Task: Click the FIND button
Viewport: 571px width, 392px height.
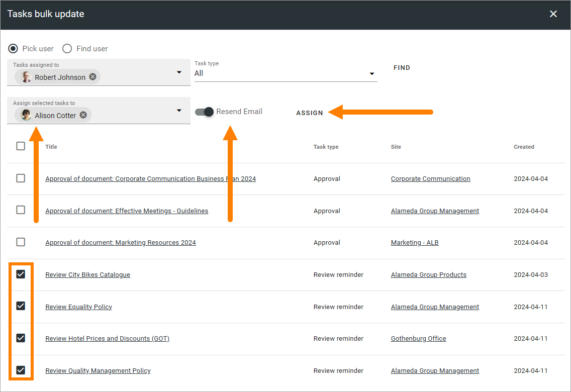Action: pos(402,68)
